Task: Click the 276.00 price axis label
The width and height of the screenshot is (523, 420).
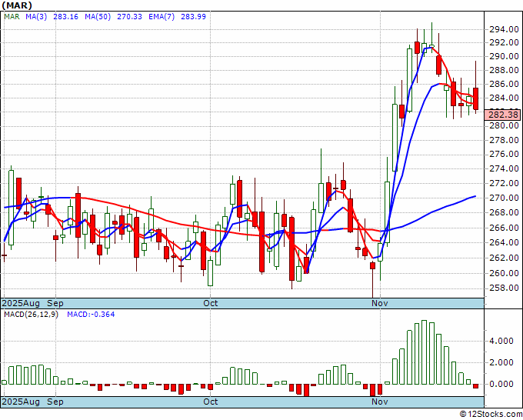Action: 504,154
